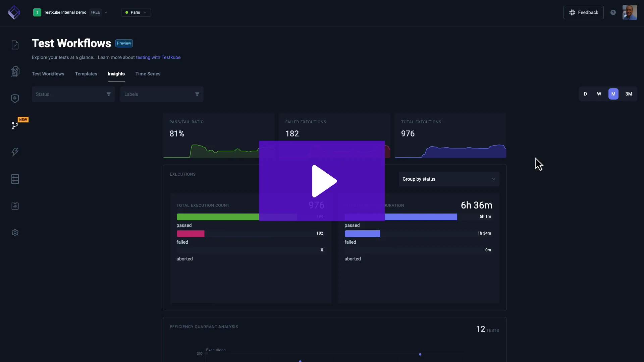Open the Paris environment dropdown
Screen dimensions: 644x362
click(136, 12)
